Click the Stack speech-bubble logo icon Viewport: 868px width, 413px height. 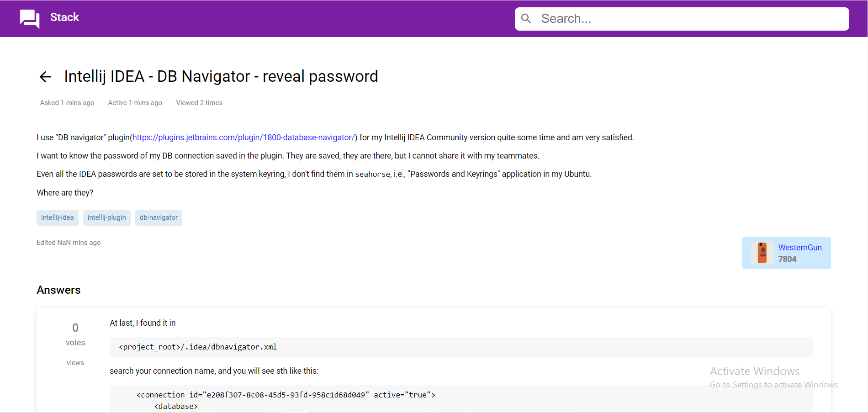click(x=29, y=18)
